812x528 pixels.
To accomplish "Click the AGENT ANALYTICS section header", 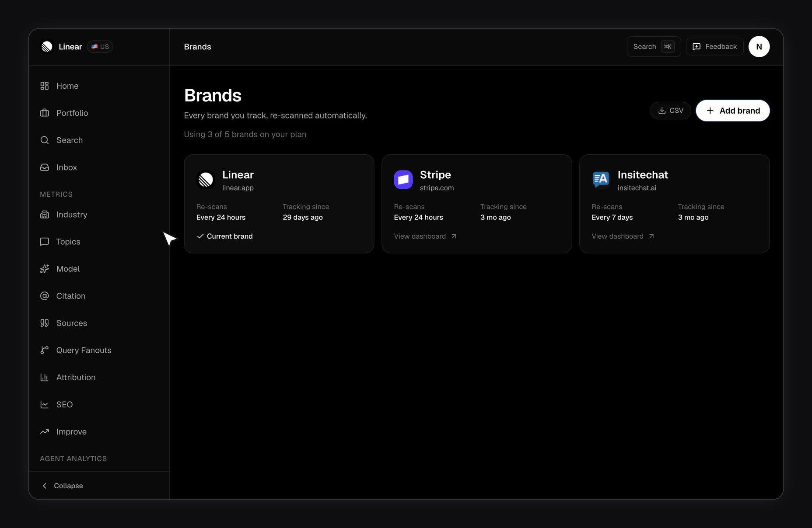I will click(73, 459).
